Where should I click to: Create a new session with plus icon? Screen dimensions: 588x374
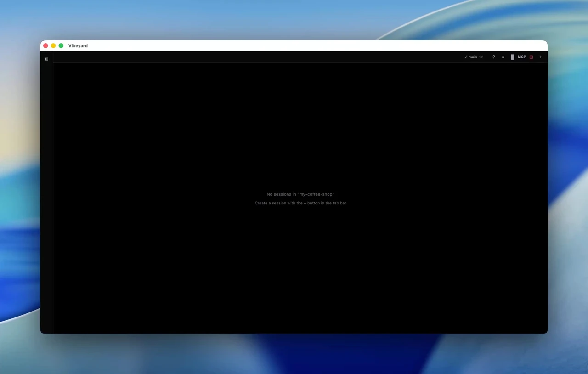[x=541, y=57]
